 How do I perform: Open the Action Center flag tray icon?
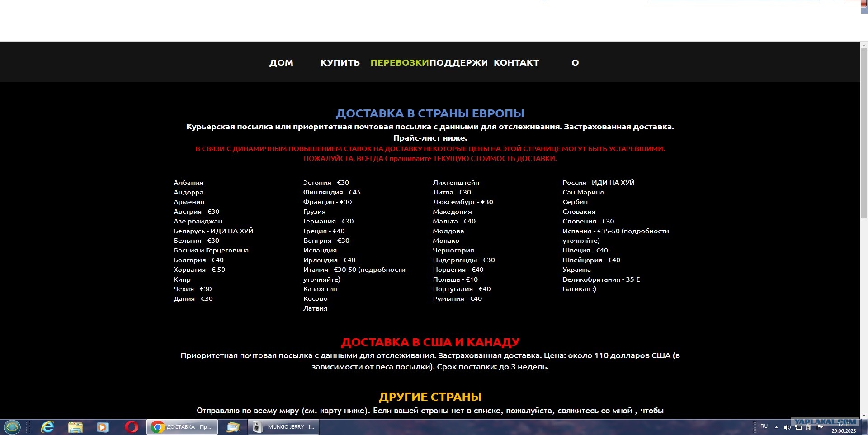click(820, 427)
